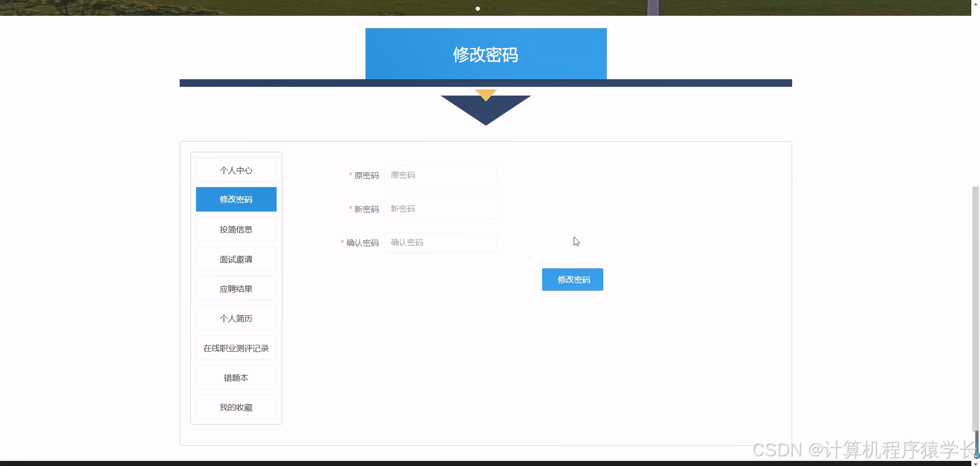View 我的收藏 collection

236,407
